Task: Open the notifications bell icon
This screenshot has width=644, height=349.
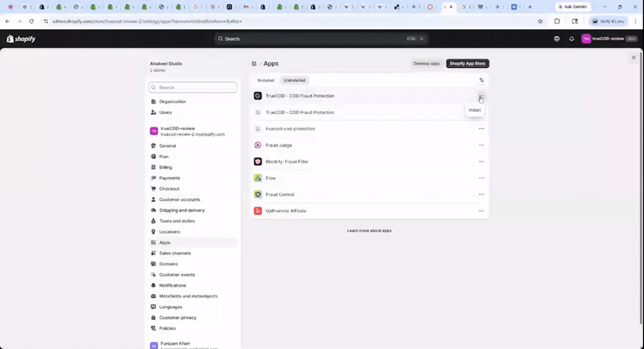Action: click(x=571, y=39)
